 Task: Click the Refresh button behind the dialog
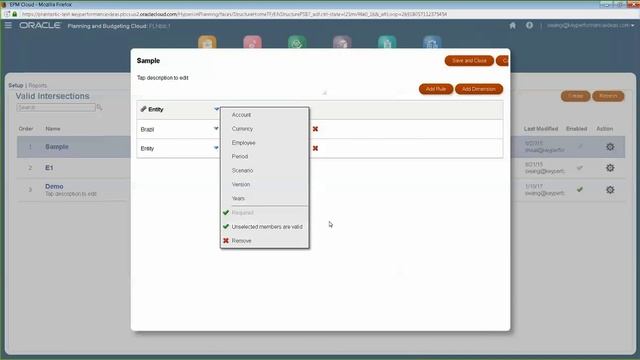(x=608, y=96)
